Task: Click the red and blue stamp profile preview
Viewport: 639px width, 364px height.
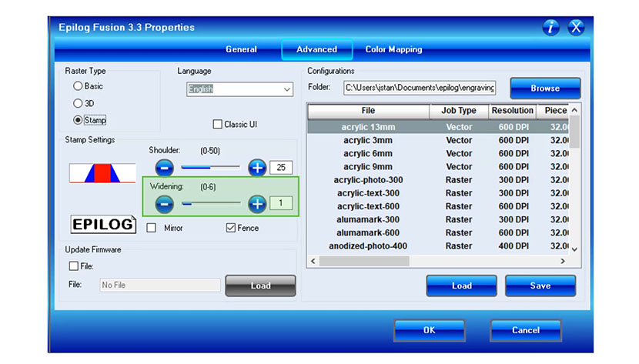Action: (x=97, y=173)
